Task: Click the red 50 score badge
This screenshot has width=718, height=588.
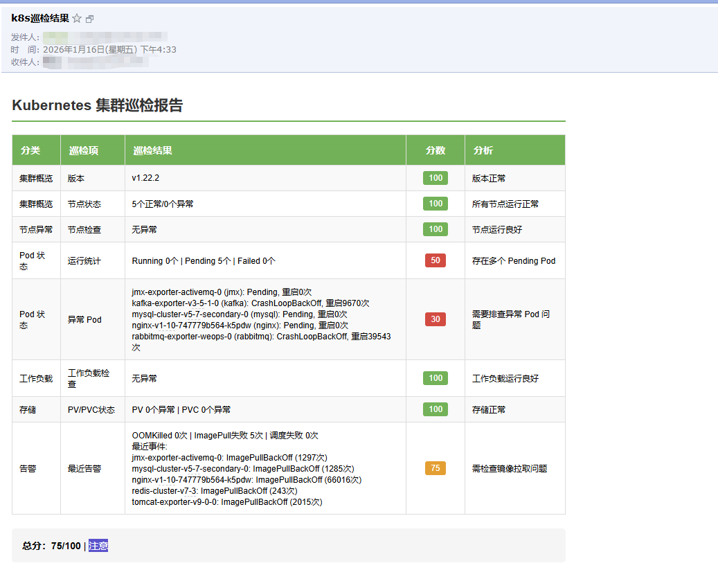Action: (436, 260)
